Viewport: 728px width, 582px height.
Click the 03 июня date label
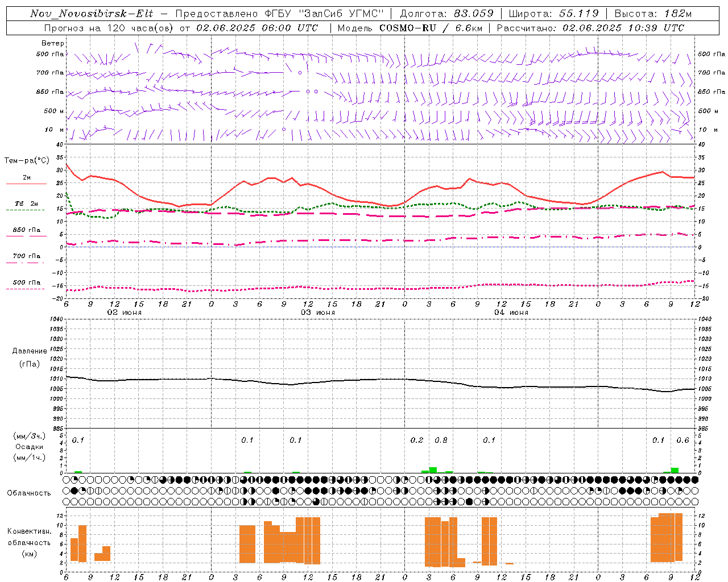(318, 313)
